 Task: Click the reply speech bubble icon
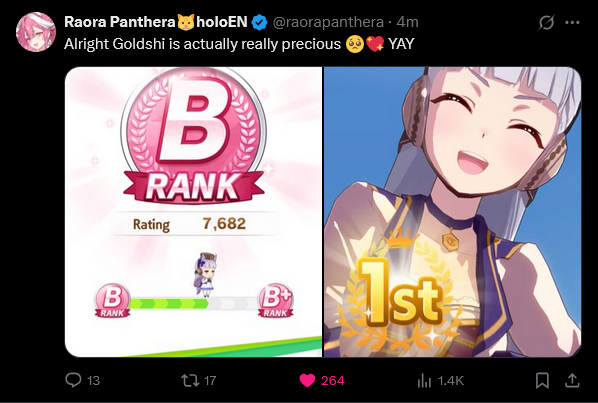click(73, 380)
